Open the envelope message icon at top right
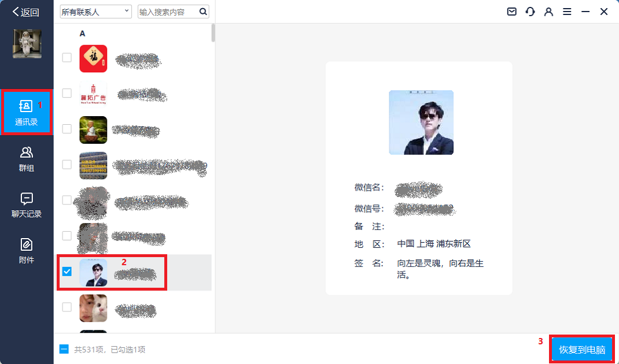The height and width of the screenshot is (364, 619). click(511, 11)
